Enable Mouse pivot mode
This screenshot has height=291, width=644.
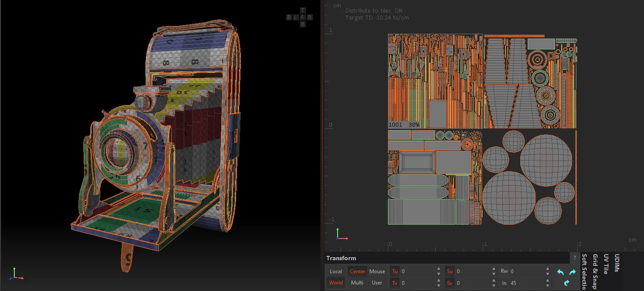pos(377,271)
